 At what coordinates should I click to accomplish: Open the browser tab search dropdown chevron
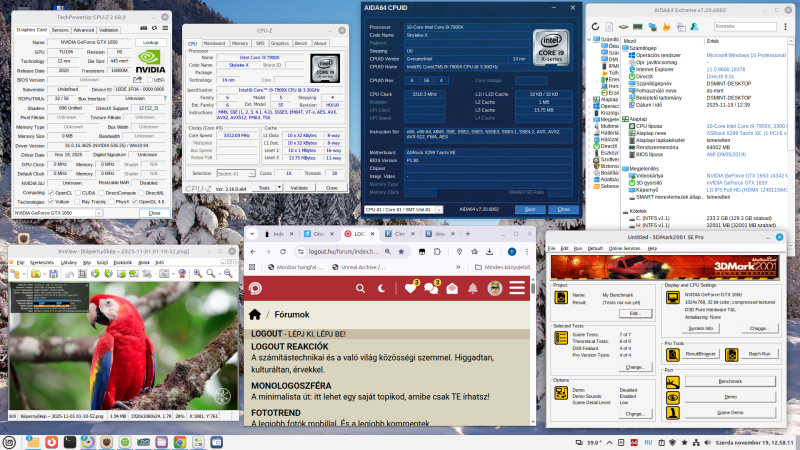pos(252,234)
